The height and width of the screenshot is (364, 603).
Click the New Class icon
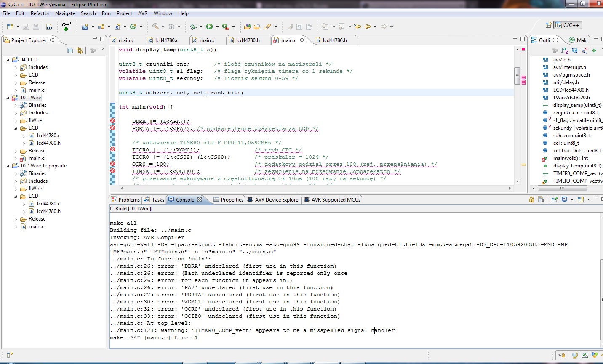click(x=133, y=27)
